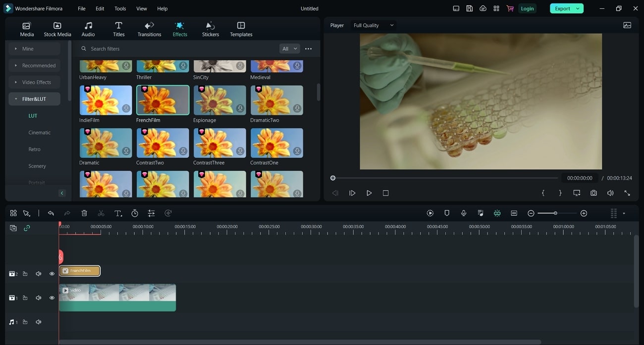This screenshot has height=345, width=644.
Task: Open the All filter dropdown
Action: click(289, 49)
